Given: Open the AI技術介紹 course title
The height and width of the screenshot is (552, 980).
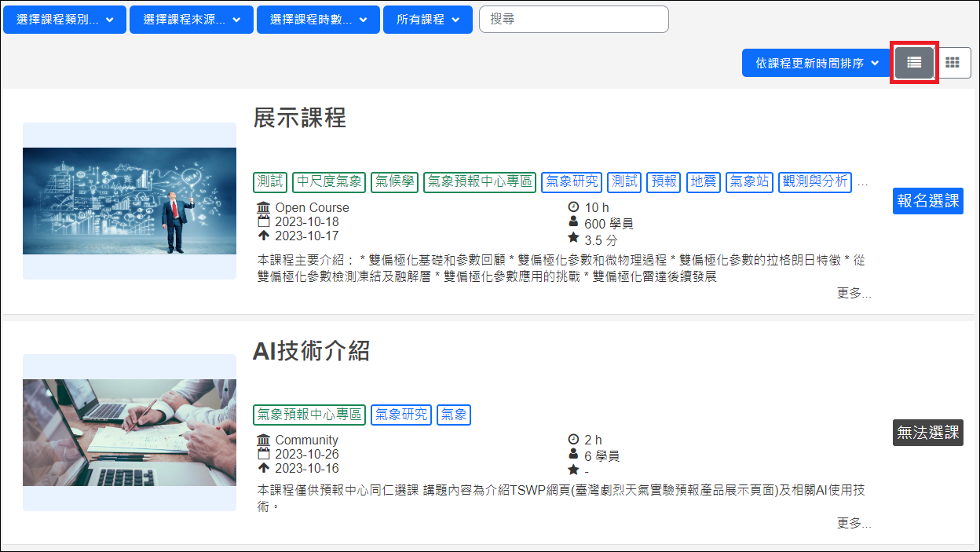Looking at the screenshot, I should pyautogui.click(x=311, y=351).
